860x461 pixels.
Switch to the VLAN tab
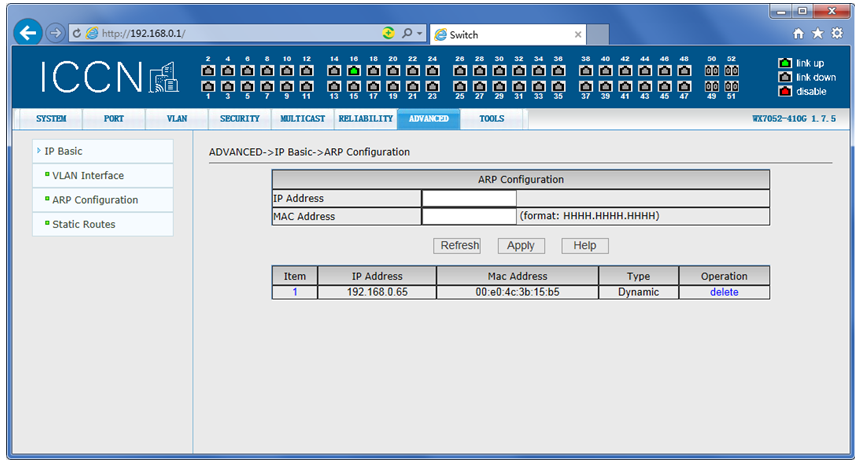point(177,118)
